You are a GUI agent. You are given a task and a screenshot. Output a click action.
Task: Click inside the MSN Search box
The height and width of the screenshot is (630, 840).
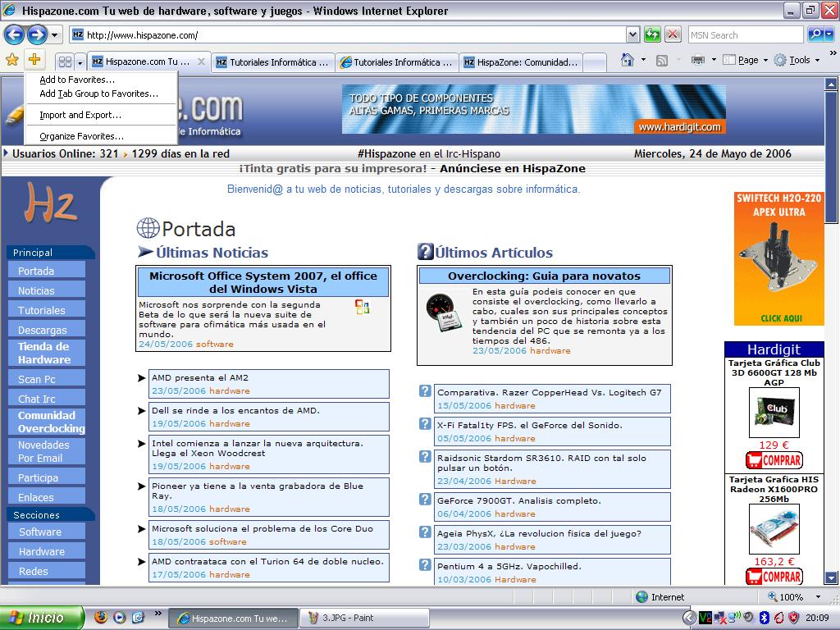point(743,35)
